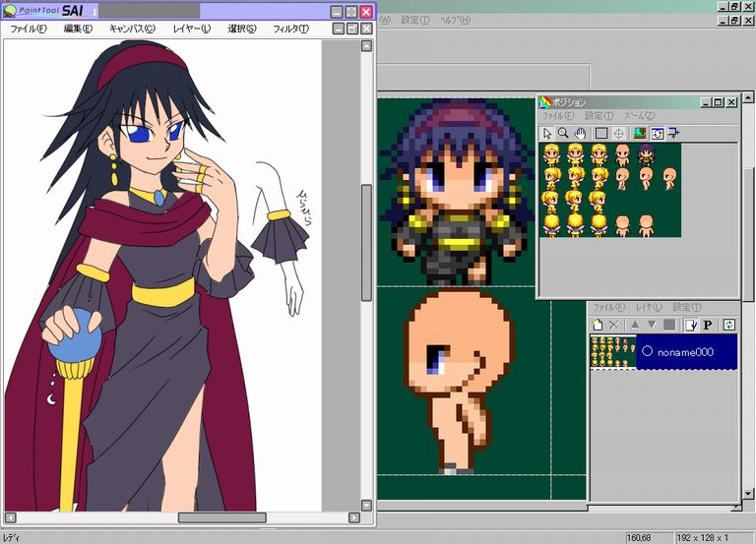The width and height of the screenshot is (756, 544).
Task: Minimize the Position panel window
Action: (x=706, y=102)
